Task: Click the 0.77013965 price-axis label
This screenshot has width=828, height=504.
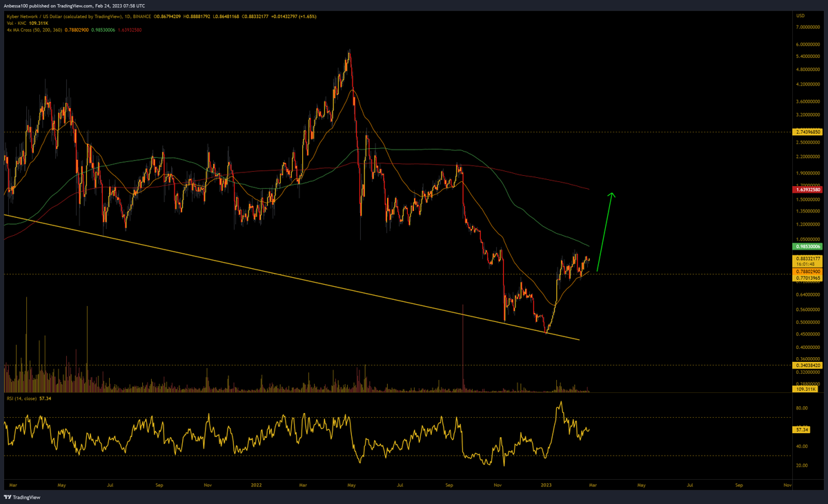Action: (809, 279)
